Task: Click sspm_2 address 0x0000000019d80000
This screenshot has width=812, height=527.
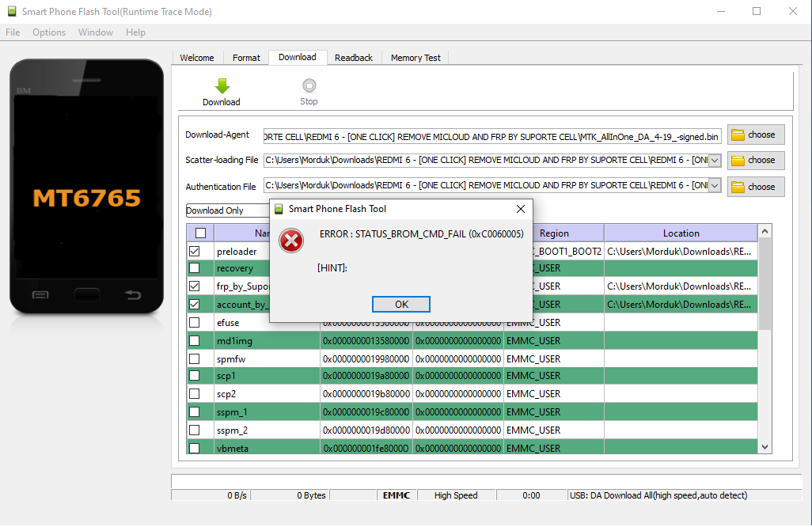Action: (x=366, y=430)
